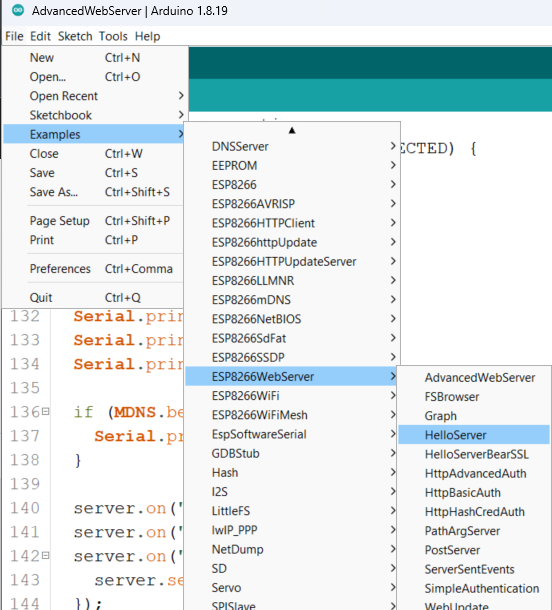
Task: Choose Preferences from the File menu
Action: [x=93, y=269]
